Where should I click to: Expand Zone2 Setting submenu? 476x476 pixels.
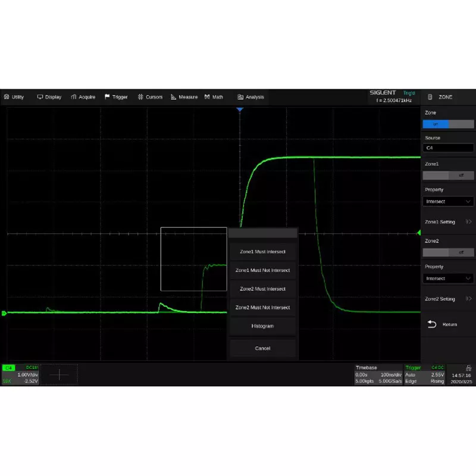[448, 299]
